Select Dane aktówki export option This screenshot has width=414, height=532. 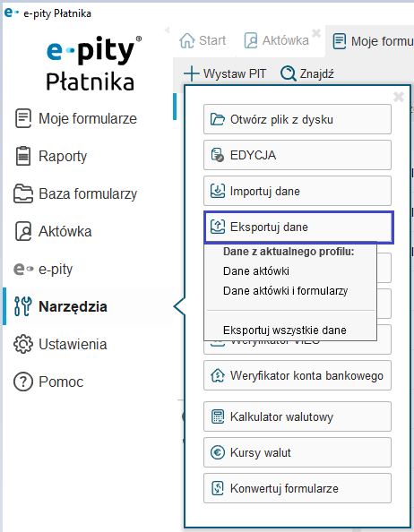pos(256,271)
